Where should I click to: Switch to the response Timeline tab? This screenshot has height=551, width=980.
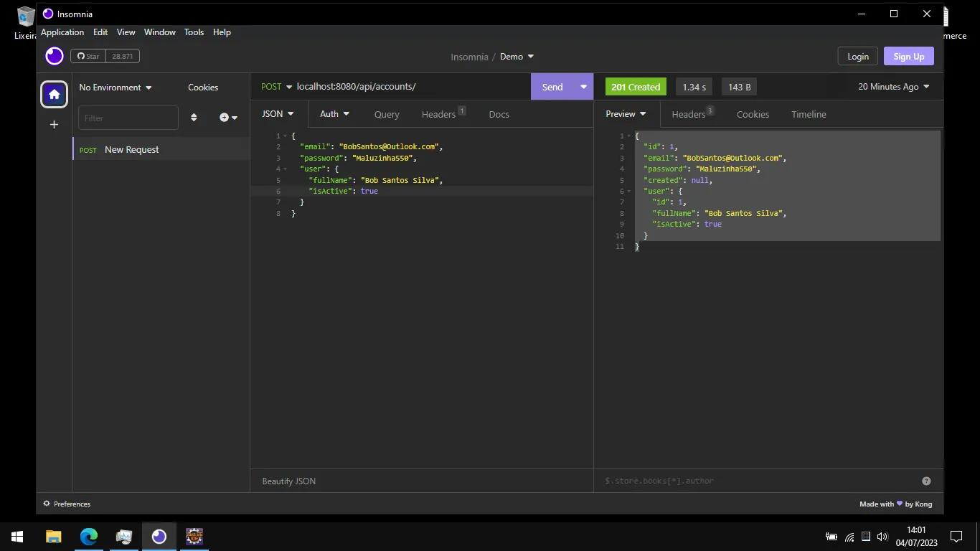[809, 114]
